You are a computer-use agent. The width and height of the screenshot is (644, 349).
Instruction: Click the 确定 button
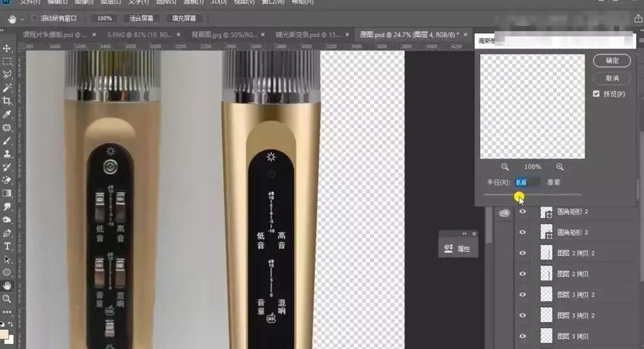click(612, 60)
